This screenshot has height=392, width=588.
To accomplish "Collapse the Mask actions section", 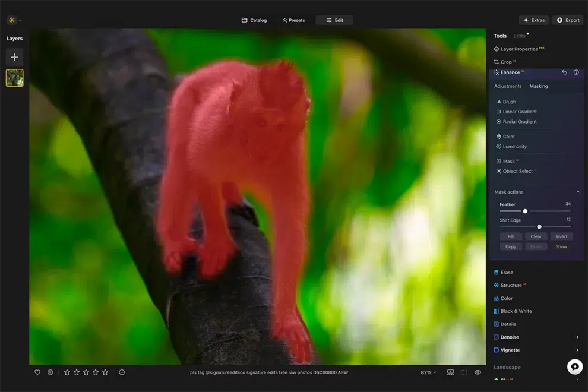I will click(578, 192).
